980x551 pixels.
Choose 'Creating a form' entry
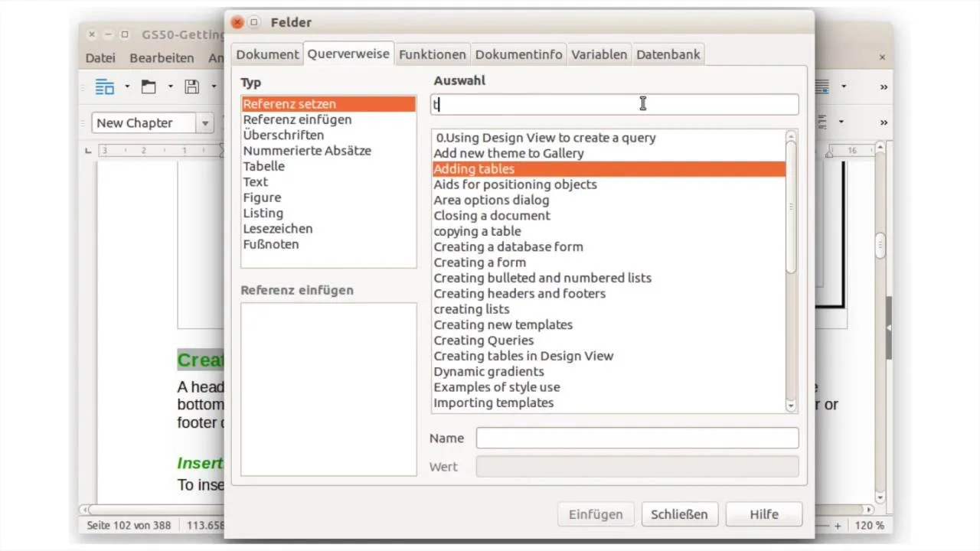click(609, 262)
